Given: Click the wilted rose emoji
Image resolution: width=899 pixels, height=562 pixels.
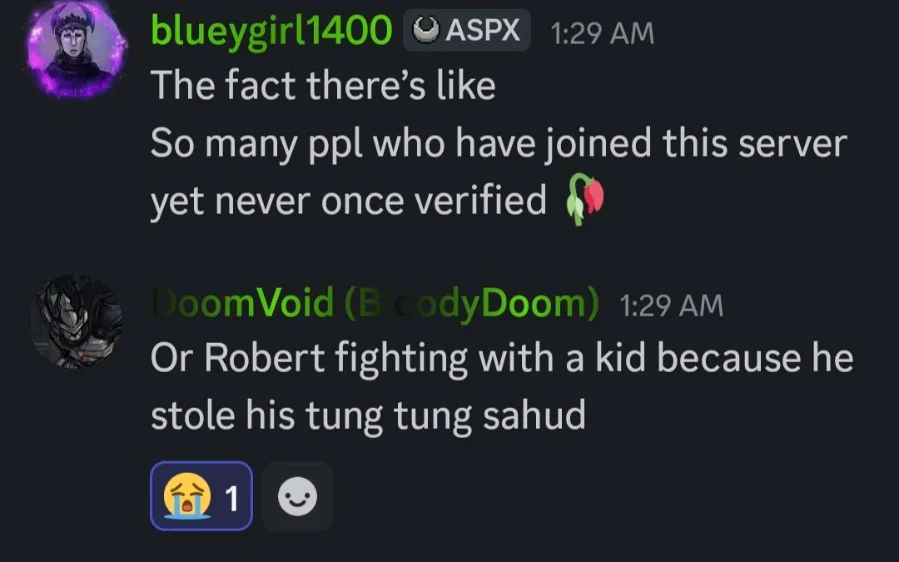Looking at the screenshot, I should 586,201.
